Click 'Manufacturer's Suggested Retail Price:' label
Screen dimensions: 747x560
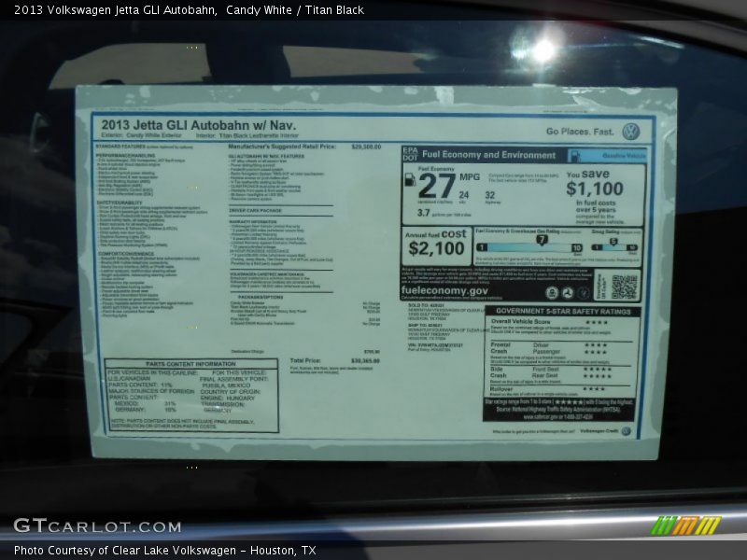point(282,147)
